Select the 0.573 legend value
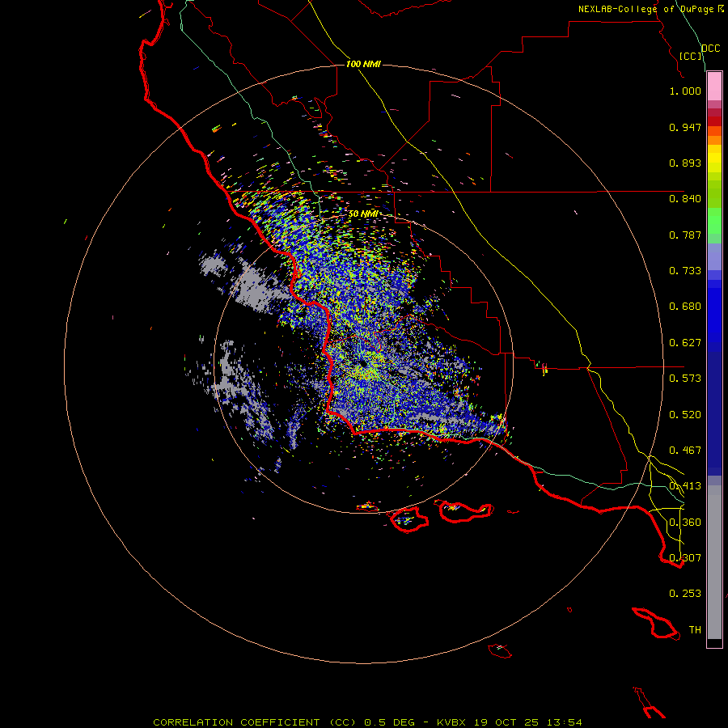 coord(685,379)
